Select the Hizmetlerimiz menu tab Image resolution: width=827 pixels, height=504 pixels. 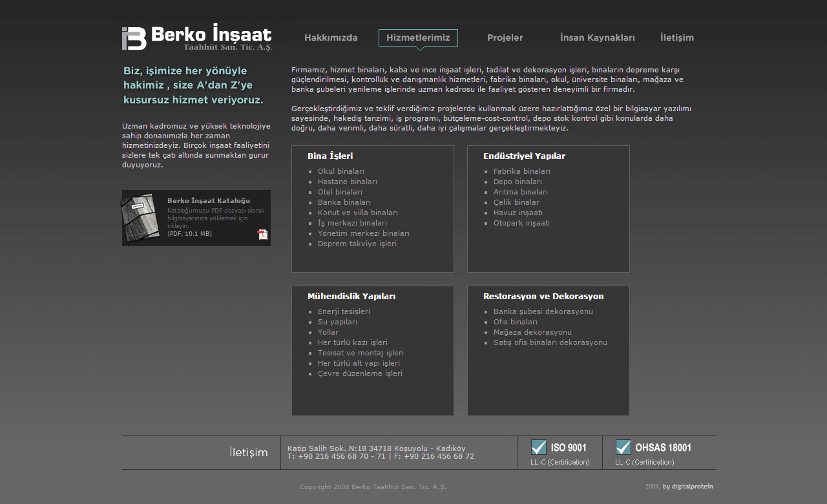(418, 37)
